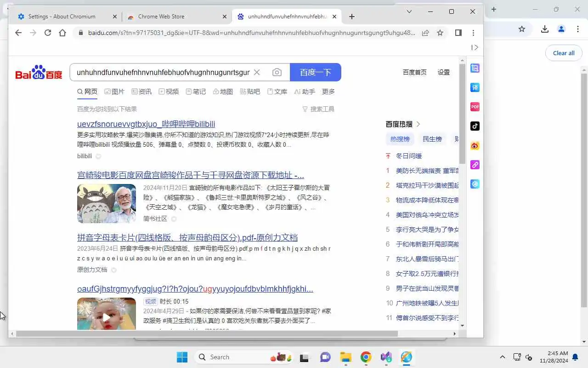588x368 pixels.
Task: Open 拼音字母表卡片 pdf result link
Action: click(x=187, y=238)
